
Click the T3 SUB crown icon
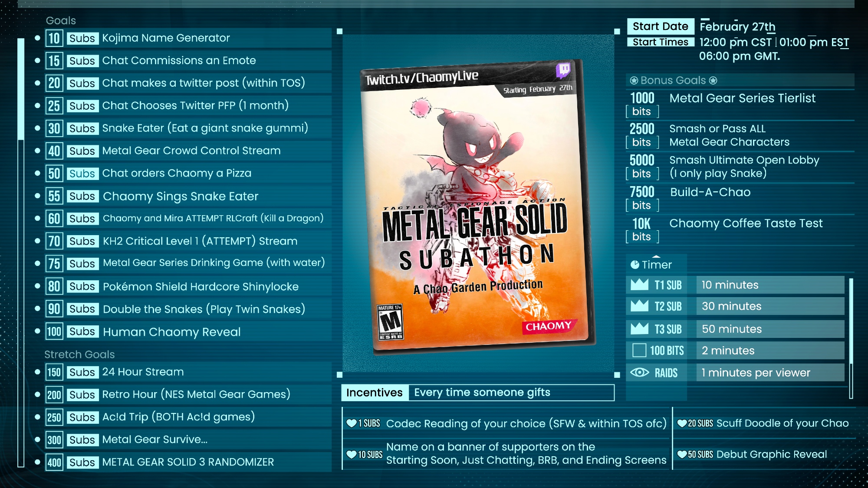coord(639,329)
